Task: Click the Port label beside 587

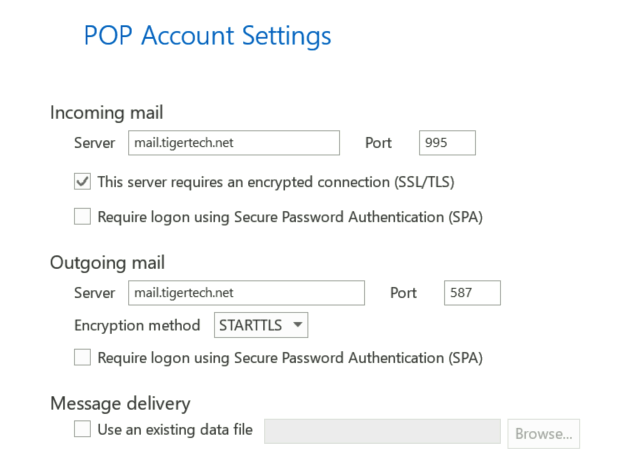Action: (x=404, y=293)
